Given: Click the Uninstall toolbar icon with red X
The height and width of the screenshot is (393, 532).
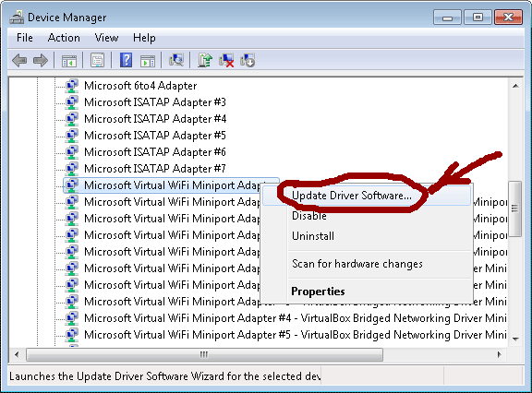Looking at the screenshot, I should tap(226, 60).
